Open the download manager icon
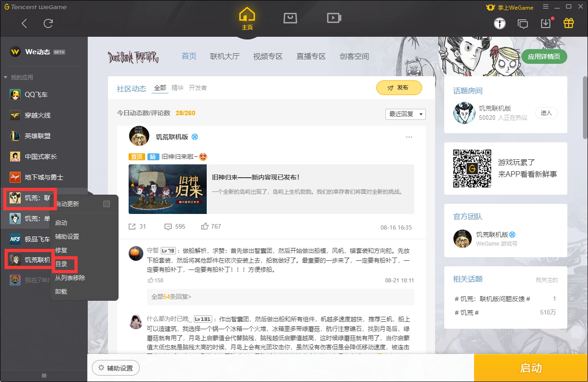The width and height of the screenshot is (588, 382). (546, 23)
